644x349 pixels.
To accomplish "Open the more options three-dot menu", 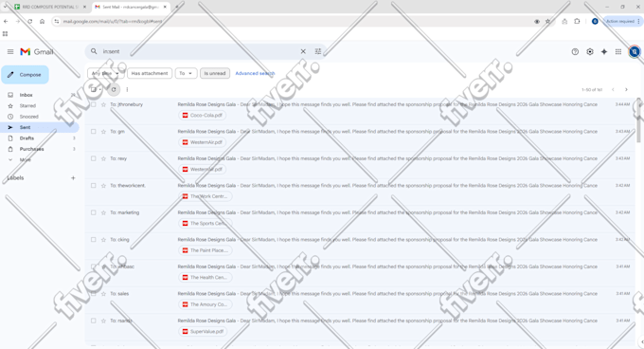I will (x=127, y=89).
